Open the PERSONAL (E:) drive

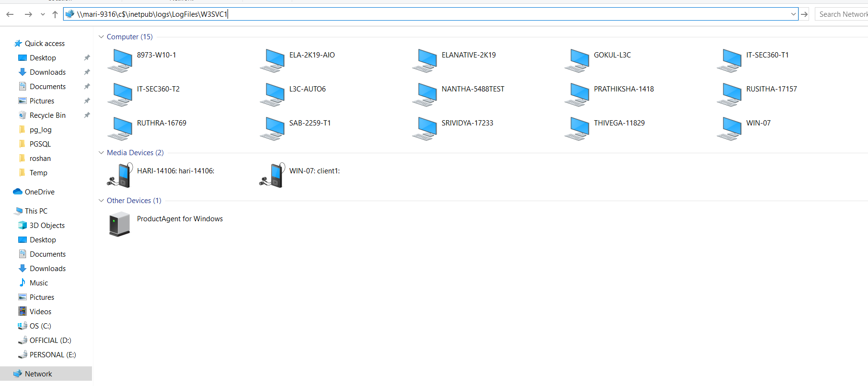tap(53, 355)
